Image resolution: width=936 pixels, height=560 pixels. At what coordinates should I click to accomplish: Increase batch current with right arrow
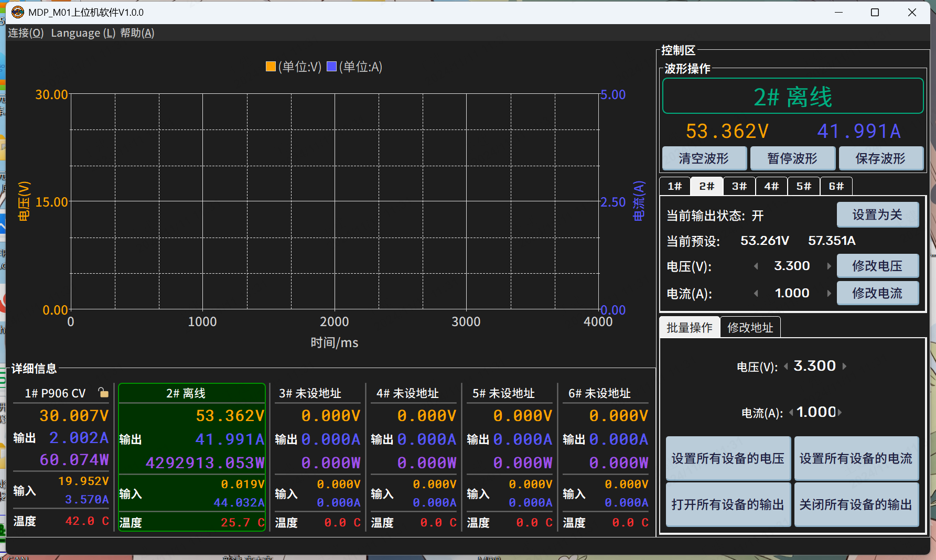[x=840, y=413]
